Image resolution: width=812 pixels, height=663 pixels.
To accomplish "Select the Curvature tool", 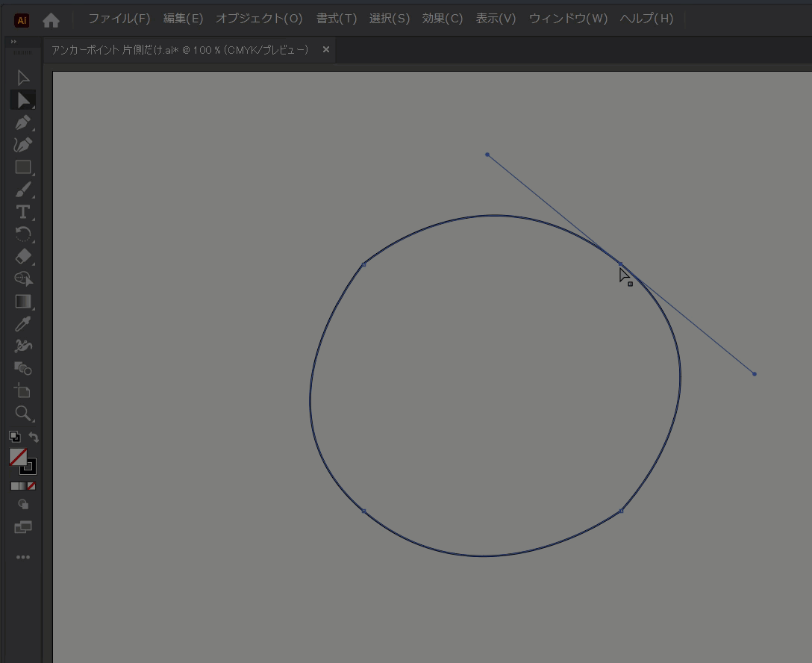I will (23, 145).
